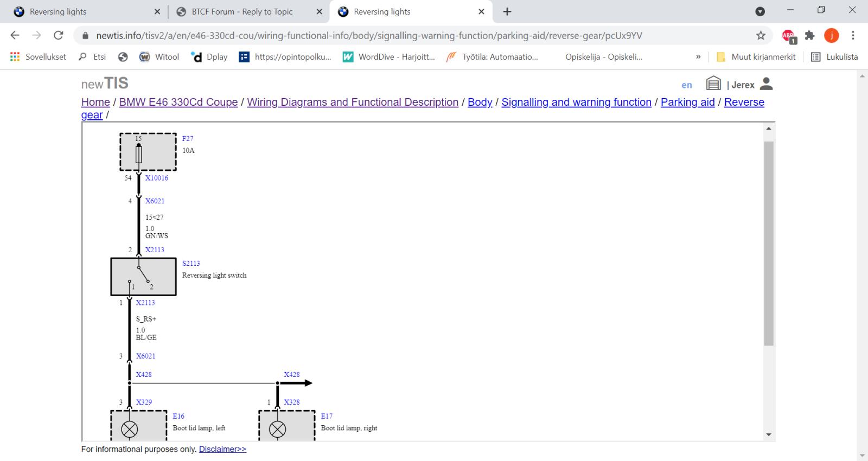
Task: Switch to the BTCF Forum tab
Action: pos(242,11)
